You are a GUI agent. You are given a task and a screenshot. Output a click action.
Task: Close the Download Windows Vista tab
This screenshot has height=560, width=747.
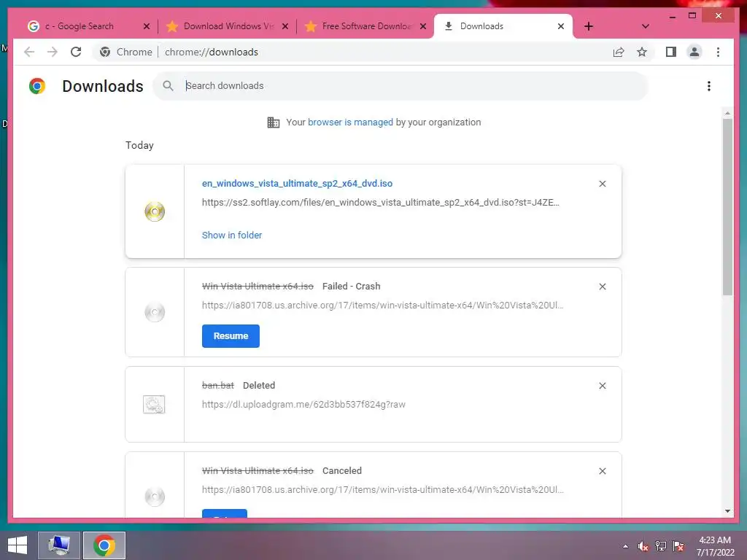coord(285,26)
